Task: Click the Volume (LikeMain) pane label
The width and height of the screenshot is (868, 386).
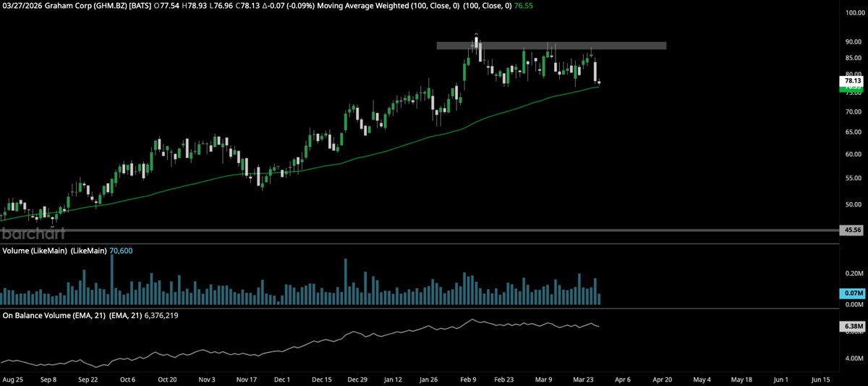Action: pos(35,251)
